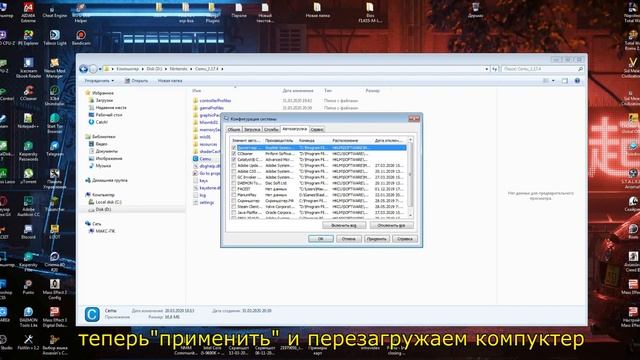Click Explorer back navigation arrow
Image resolution: width=640 pixels, height=360 pixels.
(x=84, y=69)
